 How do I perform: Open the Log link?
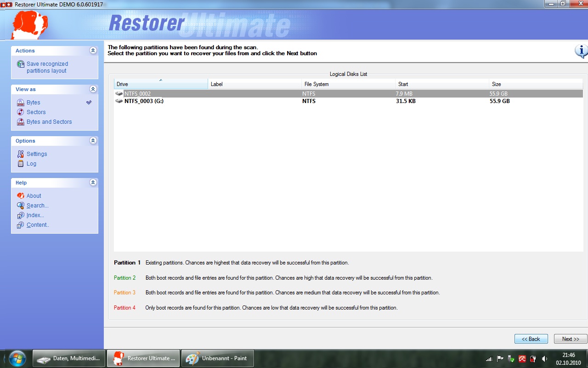click(31, 164)
